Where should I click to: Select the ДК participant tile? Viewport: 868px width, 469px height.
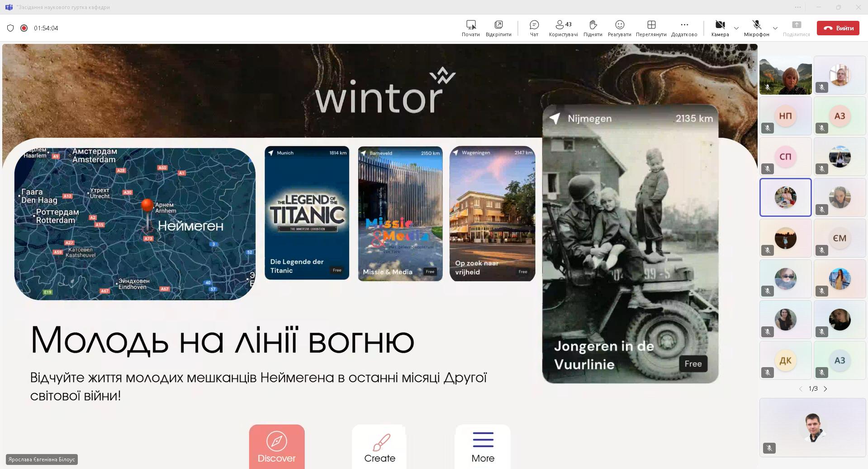click(x=785, y=360)
